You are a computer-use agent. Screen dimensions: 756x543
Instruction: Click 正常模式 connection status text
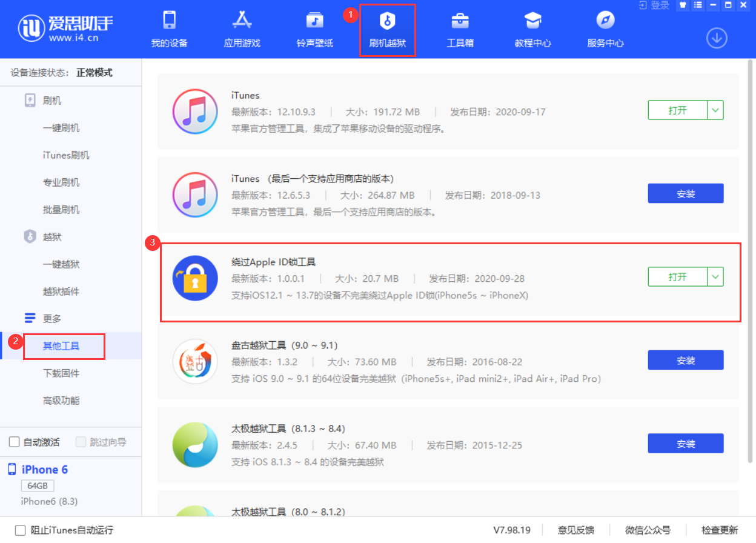[x=94, y=73]
